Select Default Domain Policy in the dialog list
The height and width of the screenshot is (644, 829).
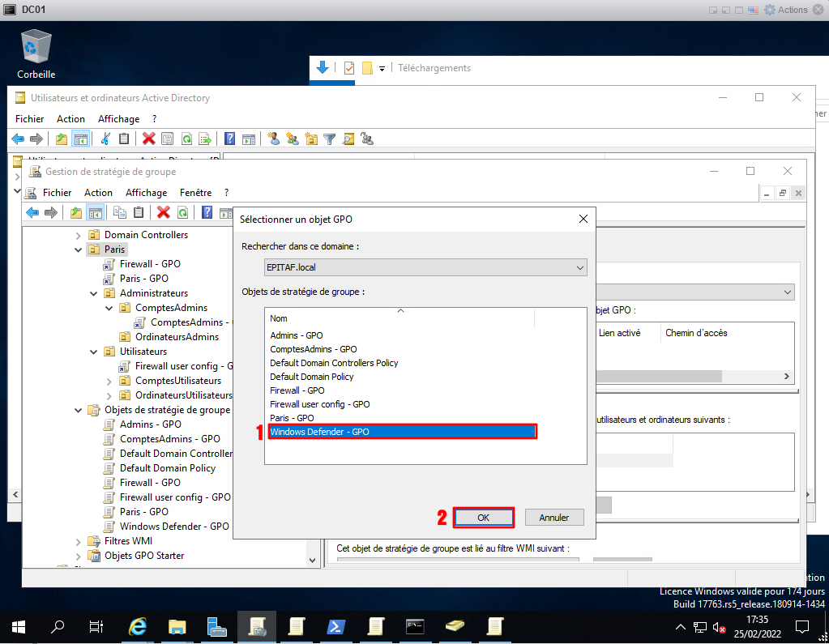[x=312, y=377]
